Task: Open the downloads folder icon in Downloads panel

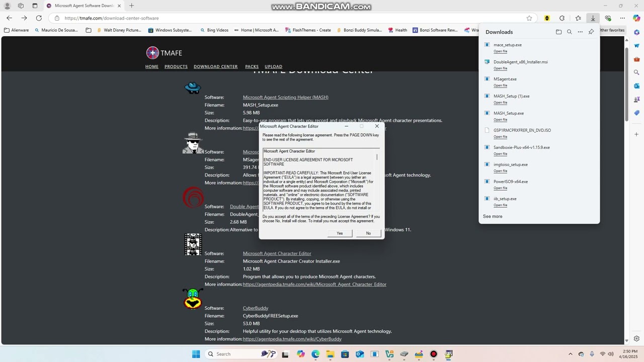Action: tap(558, 32)
